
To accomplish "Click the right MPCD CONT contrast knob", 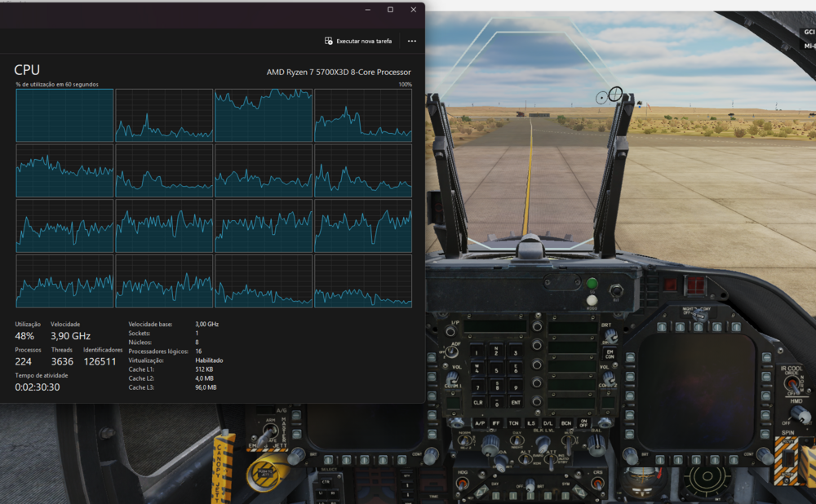I will tap(765, 456).
